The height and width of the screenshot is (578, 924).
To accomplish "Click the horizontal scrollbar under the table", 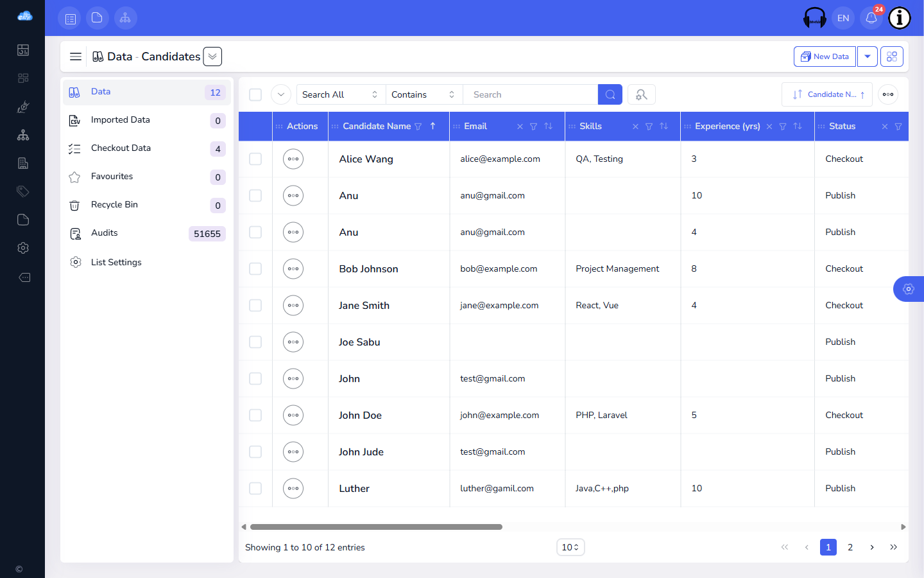I will click(376, 527).
